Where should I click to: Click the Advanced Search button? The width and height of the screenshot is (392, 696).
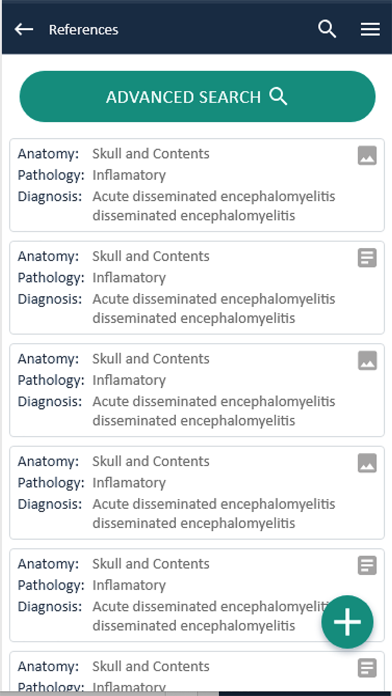pyautogui.click(x=197, y=96)
